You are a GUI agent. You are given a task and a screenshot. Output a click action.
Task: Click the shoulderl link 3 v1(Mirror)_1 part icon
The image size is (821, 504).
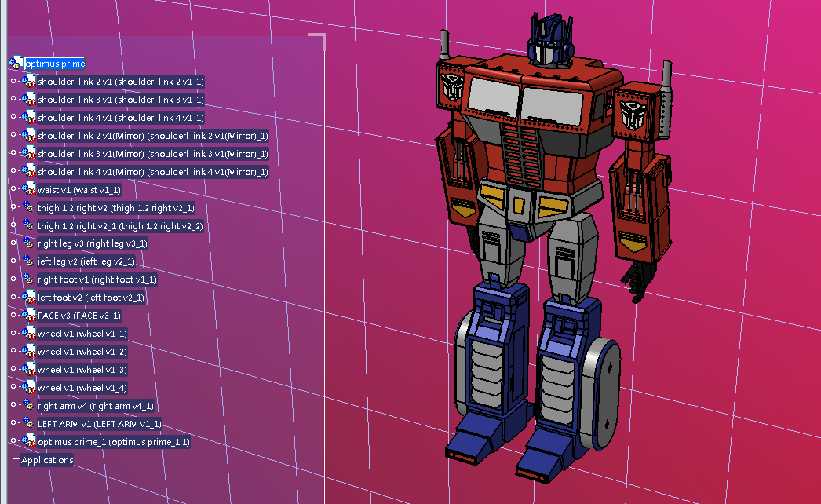[29, 154]
